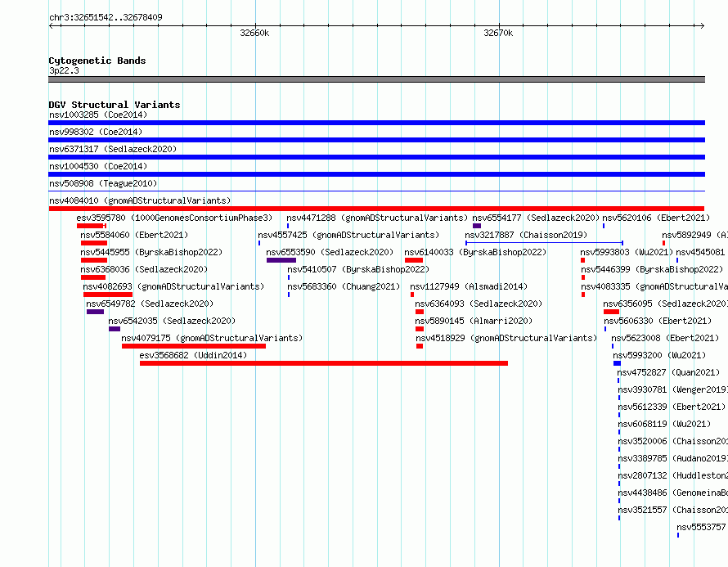Image resolution: width=728 pixels, height=567 pixels.
Task: Open nsv5612339 (Ebert2021) label
Action: 672,407
